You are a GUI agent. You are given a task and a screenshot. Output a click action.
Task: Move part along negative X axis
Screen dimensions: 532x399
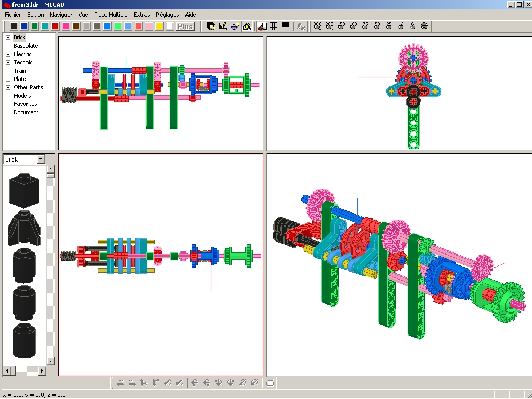coord(120,383)
